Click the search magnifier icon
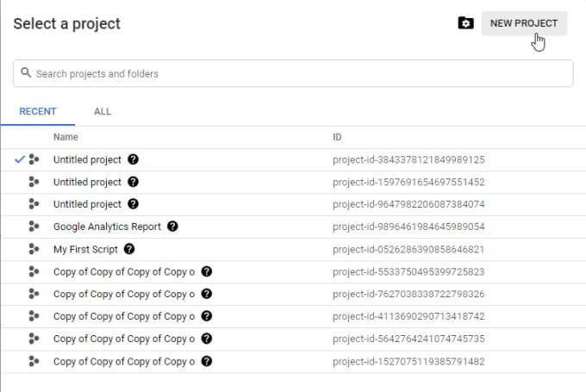 coord(26,73)
